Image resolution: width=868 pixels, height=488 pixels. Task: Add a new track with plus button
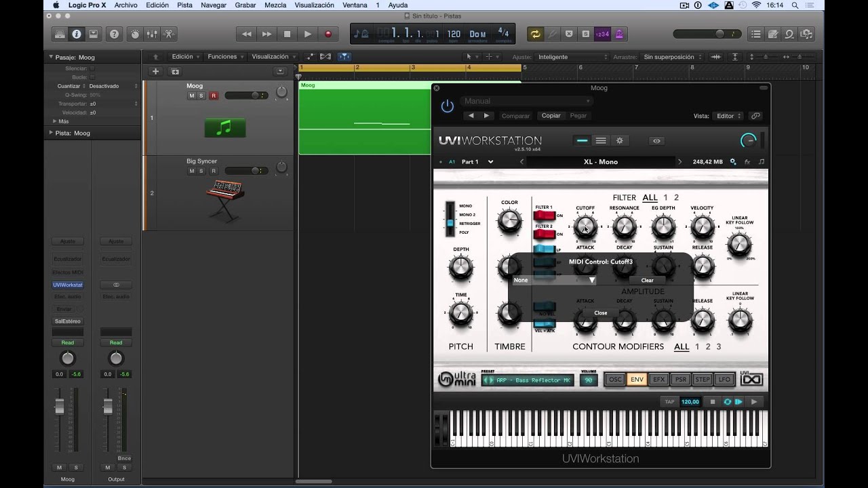[155, 71]
